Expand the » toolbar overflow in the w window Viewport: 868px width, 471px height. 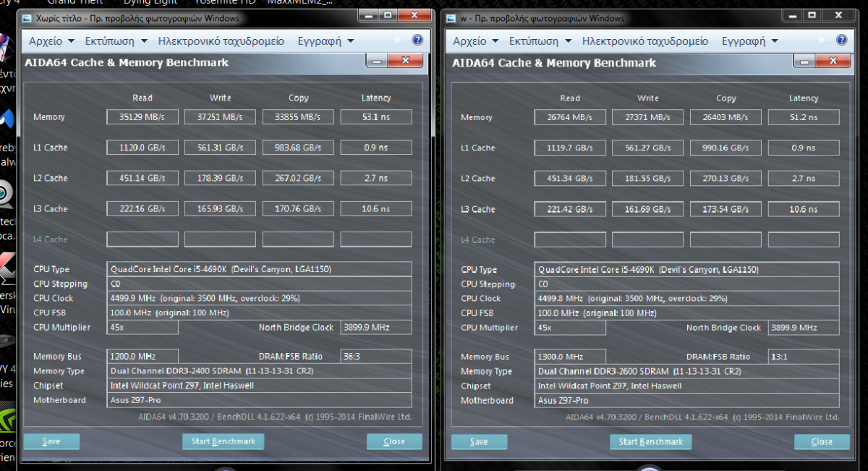[x=821, y=41]
